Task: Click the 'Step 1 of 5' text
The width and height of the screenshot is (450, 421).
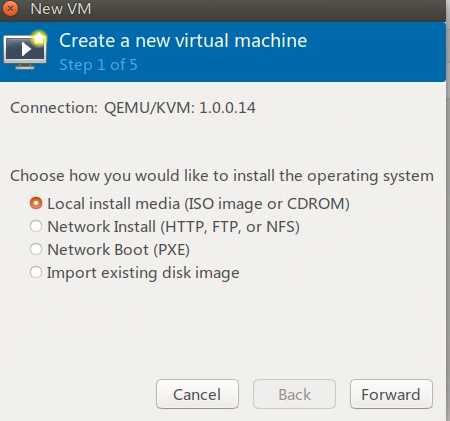Action: 98,65
